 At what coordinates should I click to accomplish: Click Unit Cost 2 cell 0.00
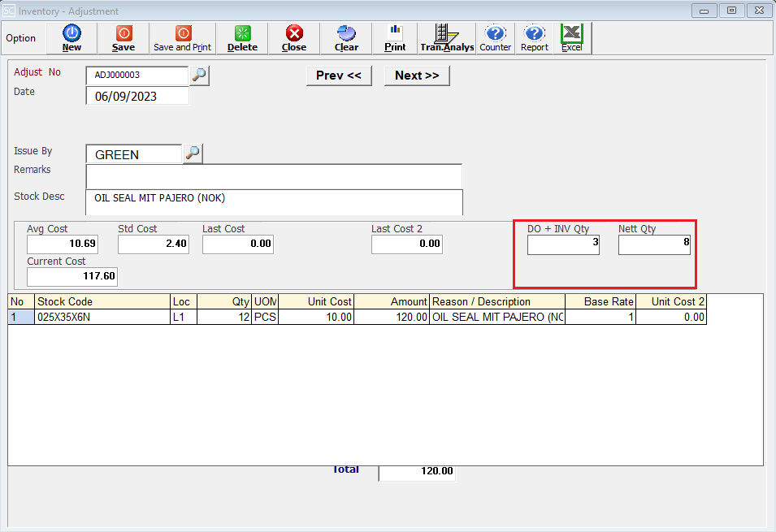(671, 318)
